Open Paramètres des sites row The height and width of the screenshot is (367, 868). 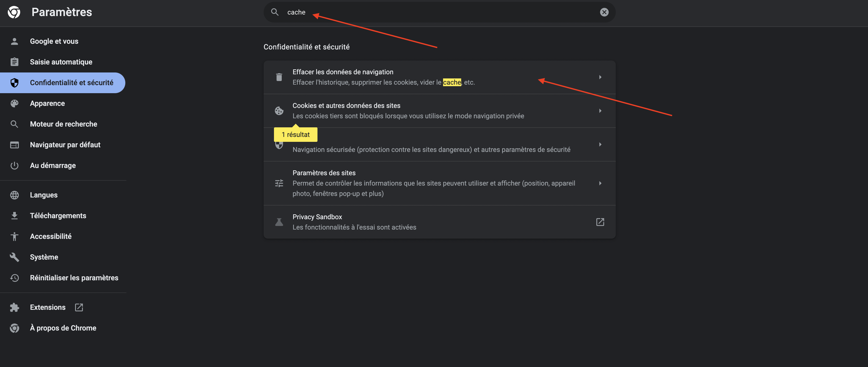coord(439,183)
